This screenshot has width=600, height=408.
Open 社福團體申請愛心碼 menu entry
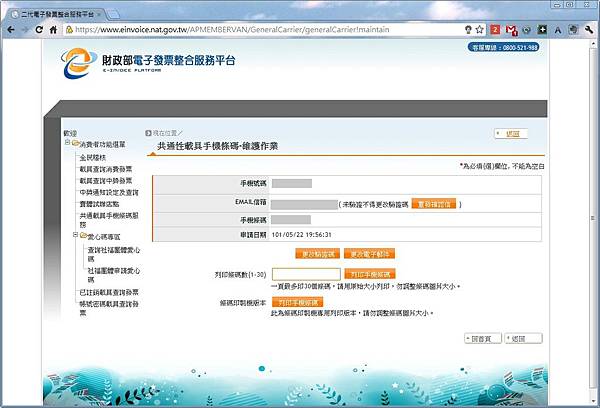pyautogui.click(x=114, y=275)
